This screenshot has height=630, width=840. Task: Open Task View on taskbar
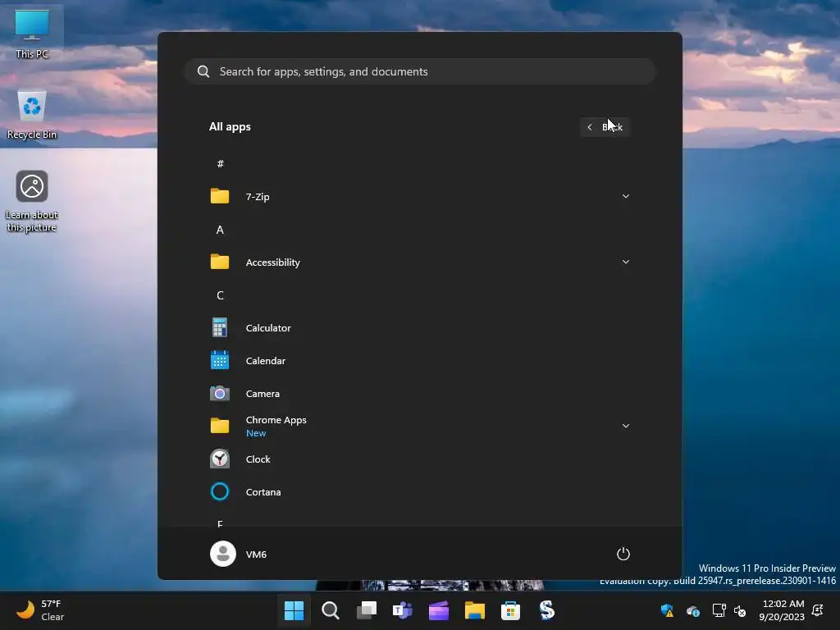pyautogui.click(x=367, y=610)
